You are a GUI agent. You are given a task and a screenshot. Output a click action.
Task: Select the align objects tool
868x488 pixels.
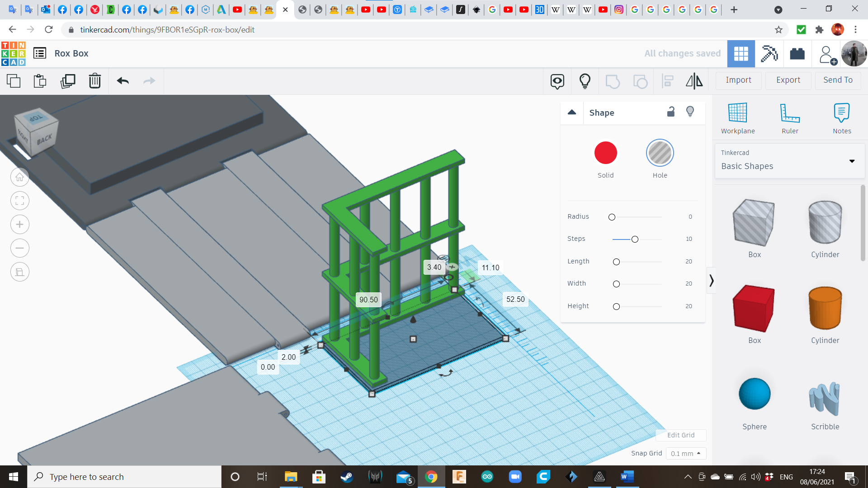pos(668,80)
